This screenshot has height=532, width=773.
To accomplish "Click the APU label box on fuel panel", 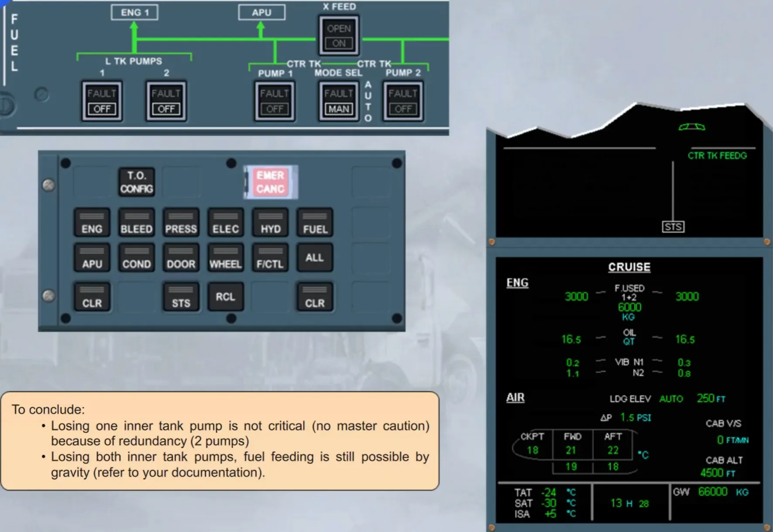I will click(x=261, y=12).
